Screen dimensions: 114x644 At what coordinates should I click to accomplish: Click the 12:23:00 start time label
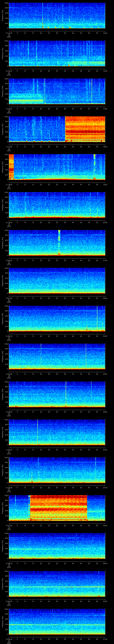9,374
